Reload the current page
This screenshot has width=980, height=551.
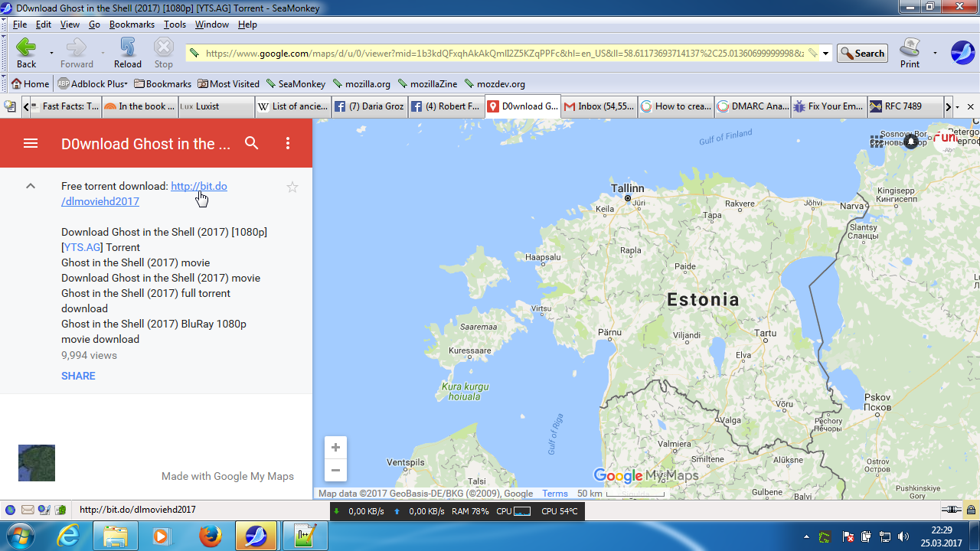(x=128, y=53)
